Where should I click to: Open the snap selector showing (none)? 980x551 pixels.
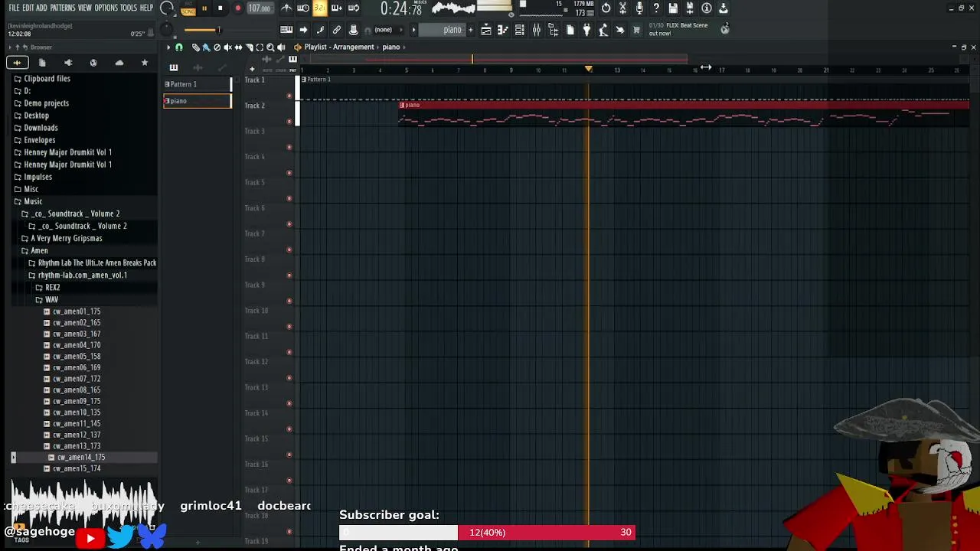(384, 30)
